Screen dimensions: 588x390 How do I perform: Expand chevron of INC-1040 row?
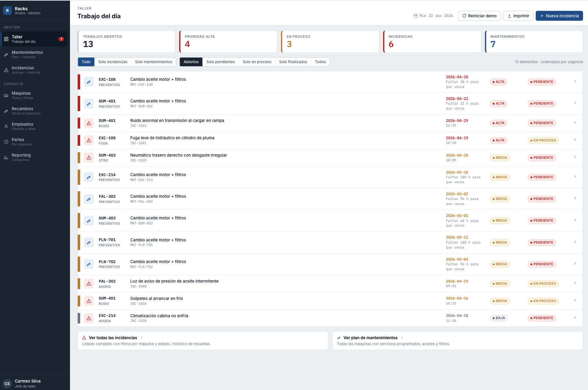point(575,283)
